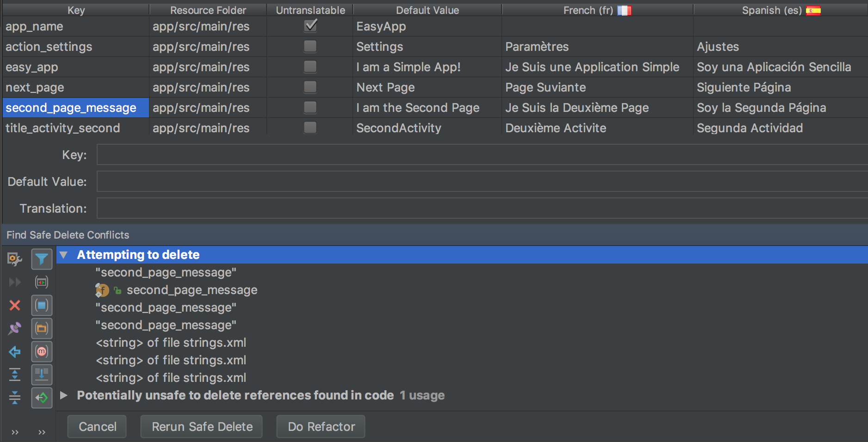868x442 pixels.
Task: Uncheck Untranslatable for app_name
Action: pyautogui.click(x=310, y=26)
